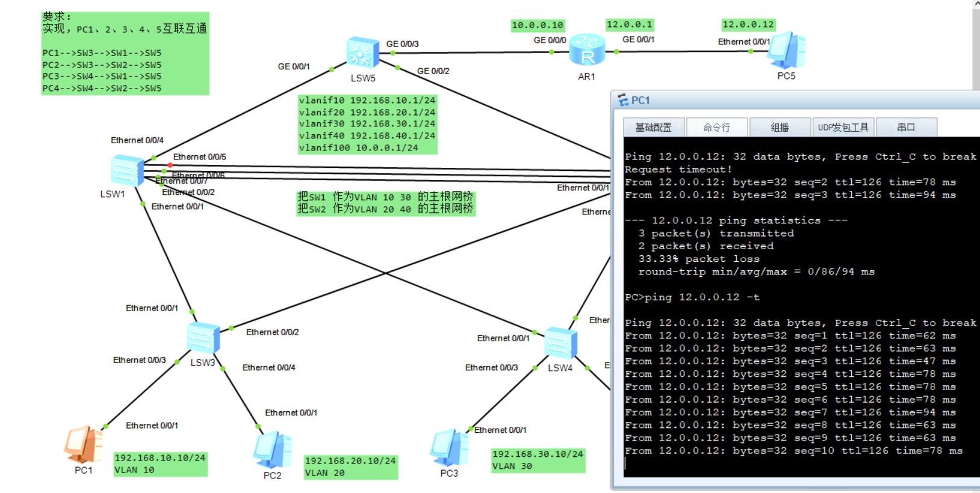Screen dimensions: 980x493
Task: Select the PC2 computer icon
Action: coord(273,449)
